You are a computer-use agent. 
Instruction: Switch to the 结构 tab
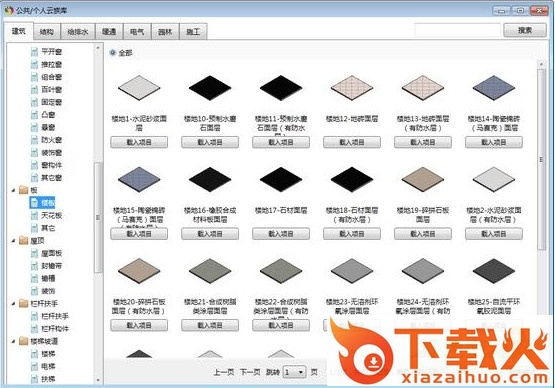[x=47, y=32]
